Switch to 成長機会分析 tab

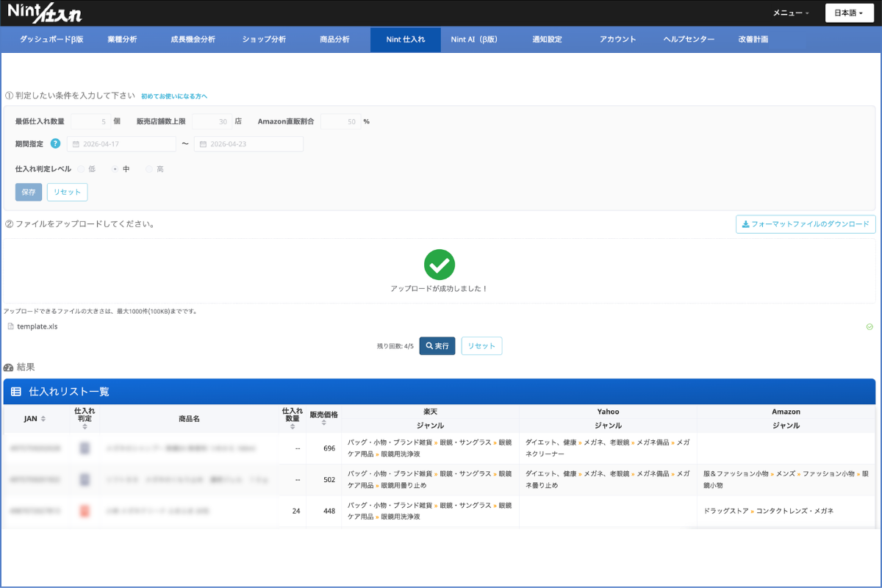point(193,40)
